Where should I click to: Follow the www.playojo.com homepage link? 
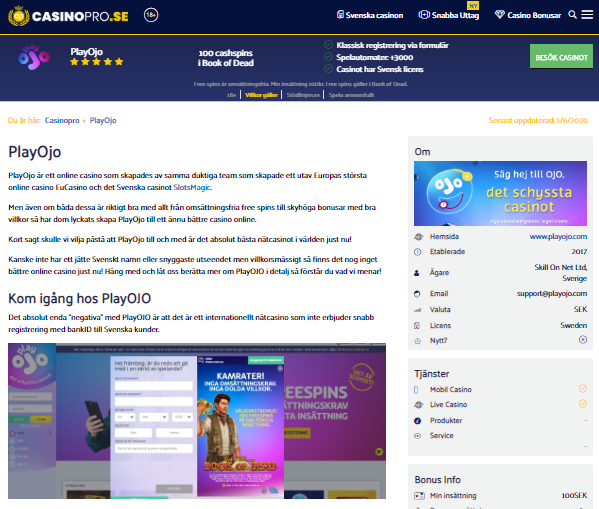(558, 237)
